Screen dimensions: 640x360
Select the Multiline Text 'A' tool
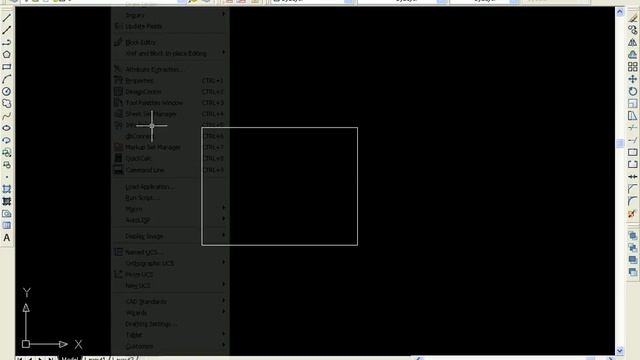tap(7, 238)
